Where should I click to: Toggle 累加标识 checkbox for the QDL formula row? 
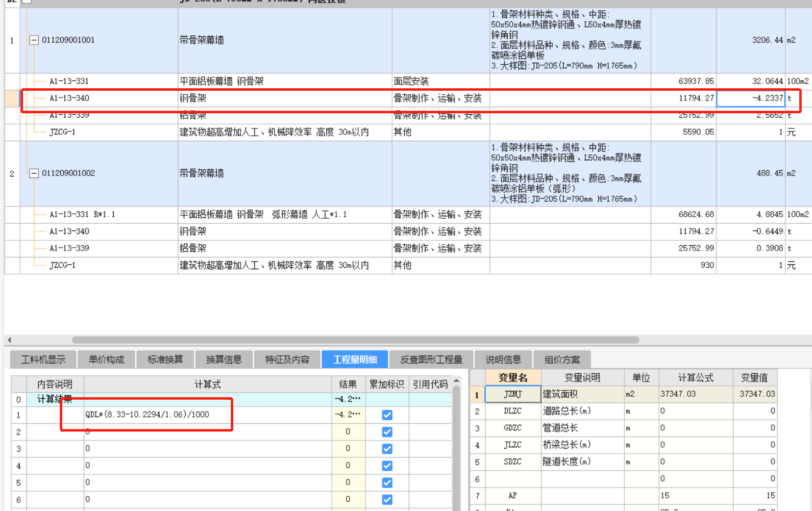(387, 415)
